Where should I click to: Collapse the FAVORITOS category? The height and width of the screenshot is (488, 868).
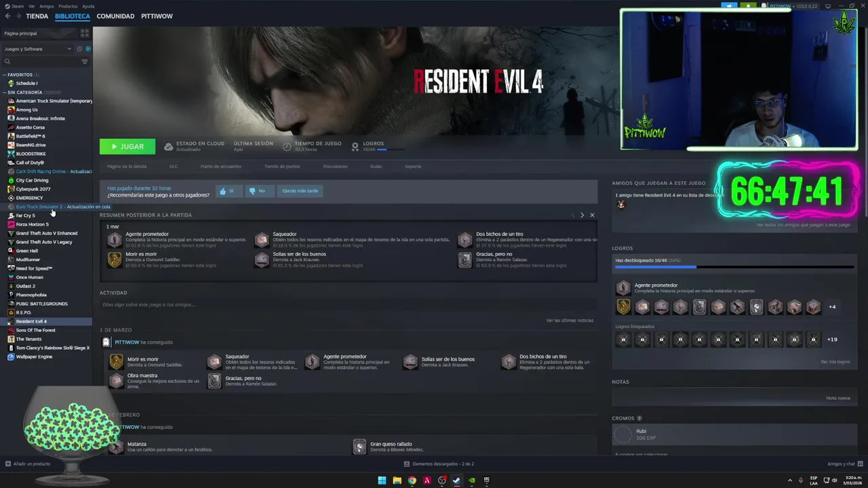pos(5,75)
